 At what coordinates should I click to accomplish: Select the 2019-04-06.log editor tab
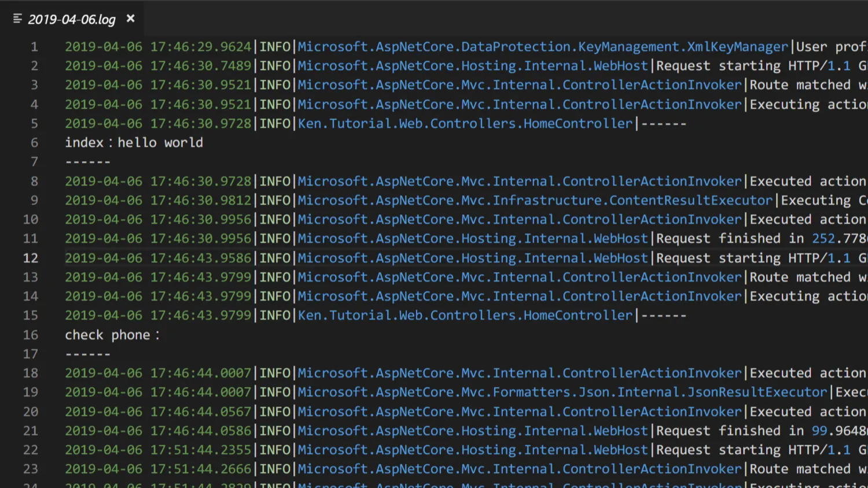pyautogui.click(x=72, y=19)
